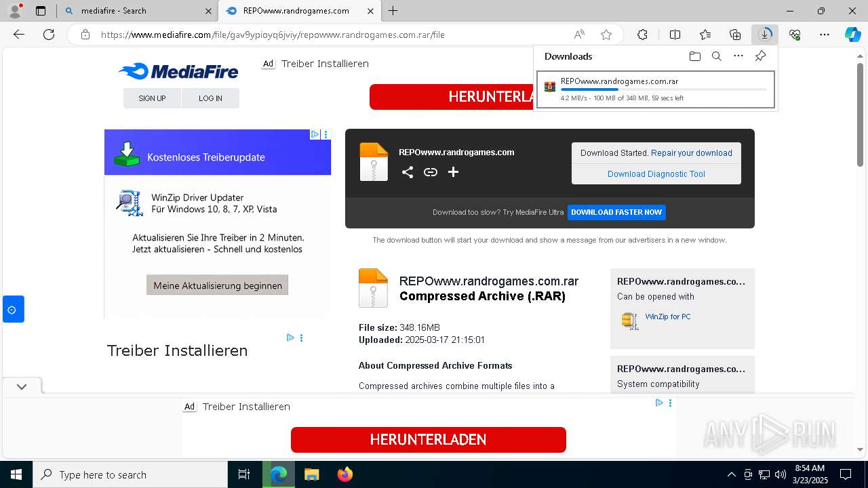
Task: Open Download Diagnostic Tool link
Action: click(656, 174)
